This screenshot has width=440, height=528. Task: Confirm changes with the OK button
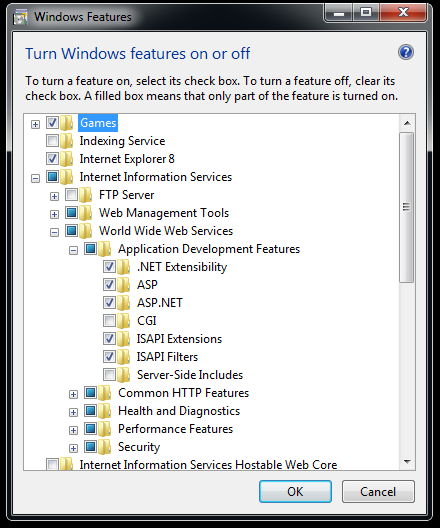[x=295, y=492]
